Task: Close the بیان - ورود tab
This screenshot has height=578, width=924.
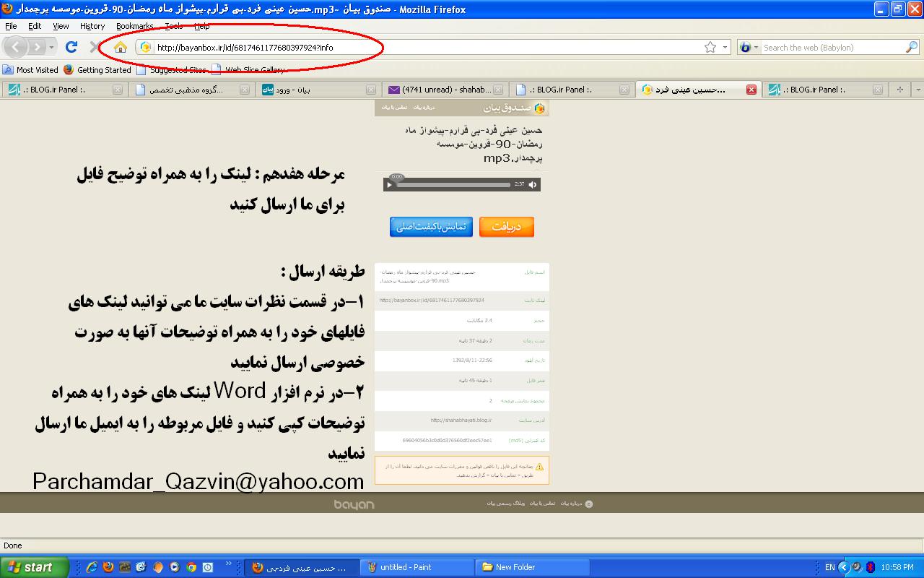Action: point(370,90)
